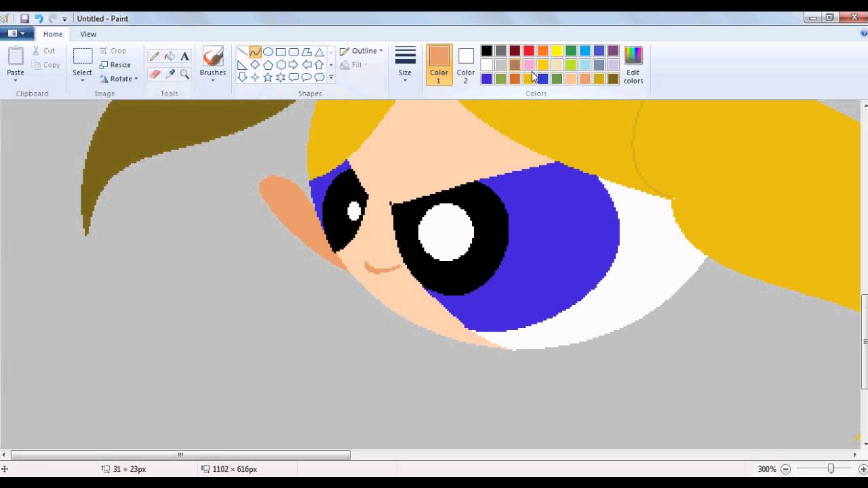Select the Pencil tool
Image resolution: width=868 pixels, height=488 pixels.
(x=155, y=57)
